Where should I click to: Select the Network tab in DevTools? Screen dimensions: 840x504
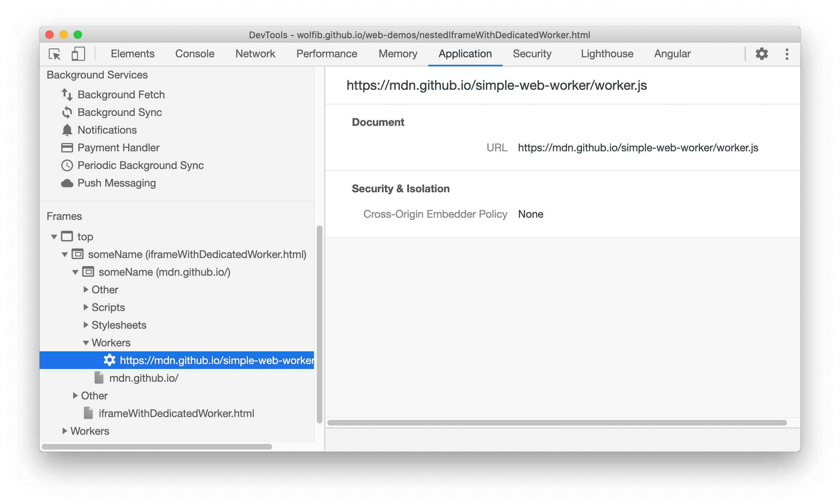[255, 53]
